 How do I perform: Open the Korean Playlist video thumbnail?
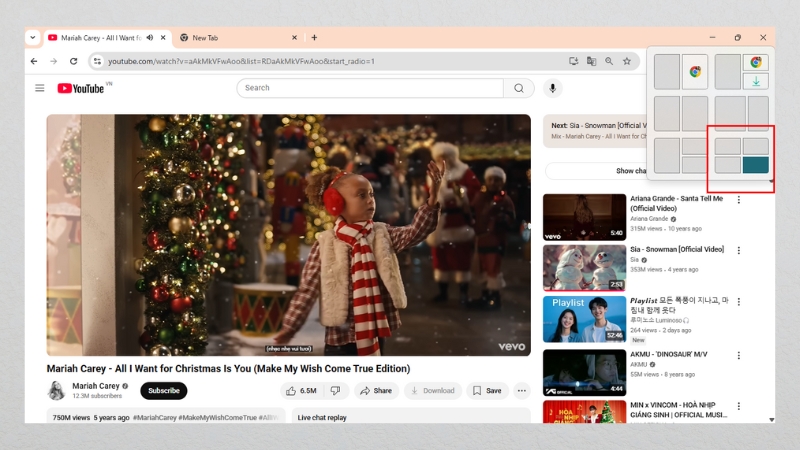[584, 319]
